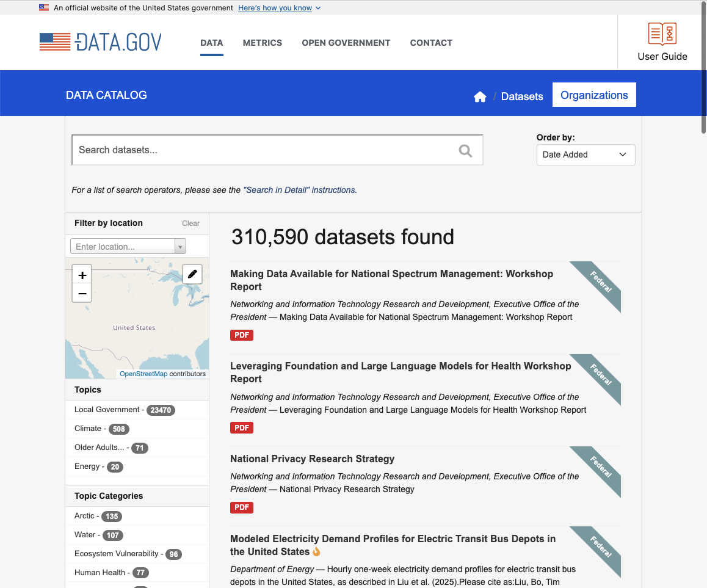Zoom in on the map
707x588 pixels.
82,275
